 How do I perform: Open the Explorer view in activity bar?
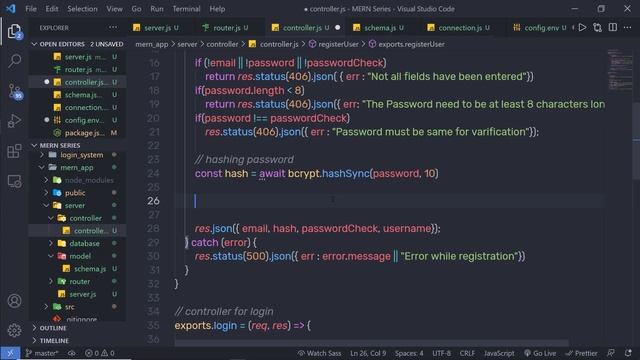point(14,31)
